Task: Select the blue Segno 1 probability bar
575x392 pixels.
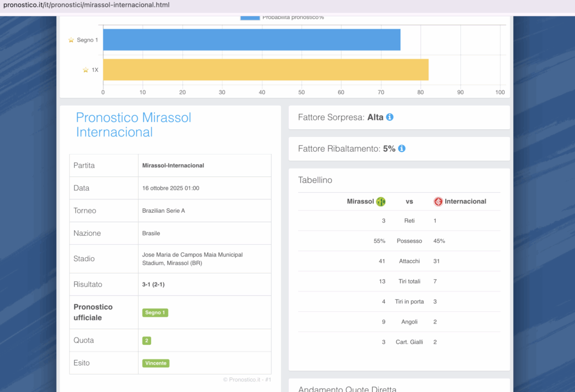Action: (x=251, y=40)
